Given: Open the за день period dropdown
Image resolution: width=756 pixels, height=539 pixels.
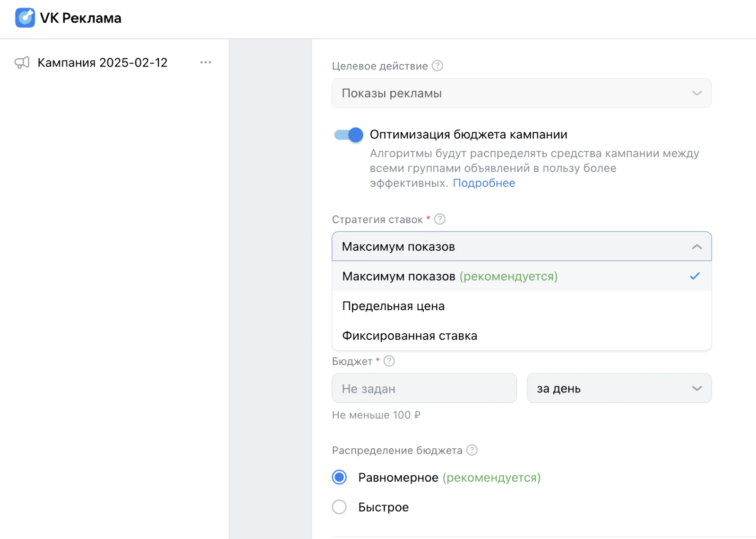Looking at the screenshot, I should [619, 388].
